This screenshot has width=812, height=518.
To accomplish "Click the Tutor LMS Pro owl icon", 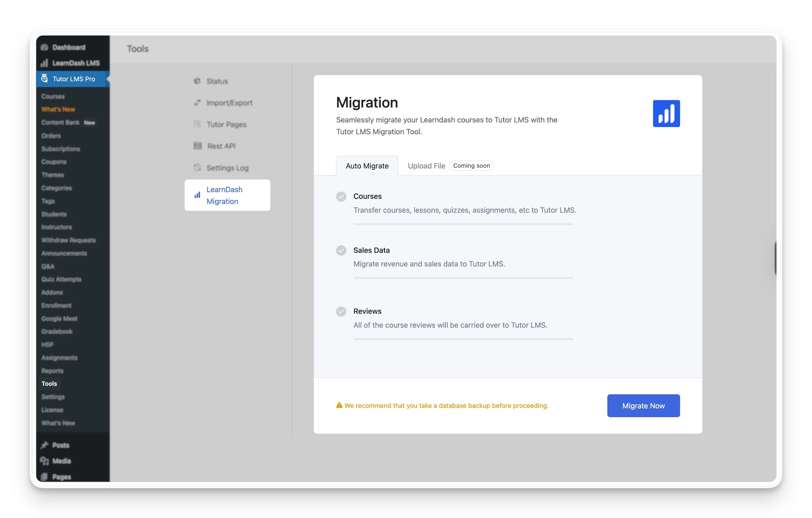I will pos(44,79).
